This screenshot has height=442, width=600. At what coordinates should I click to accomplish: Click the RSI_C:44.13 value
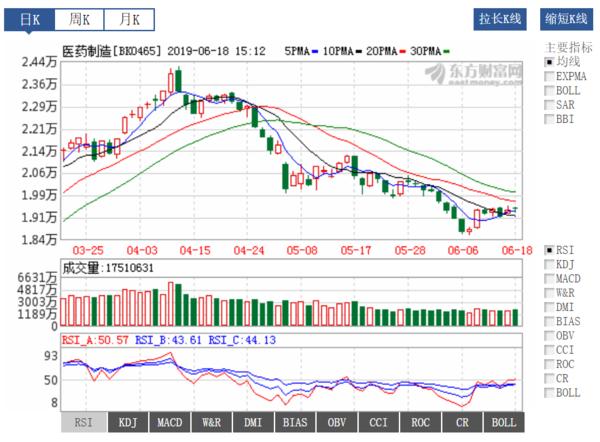point(242,340)
